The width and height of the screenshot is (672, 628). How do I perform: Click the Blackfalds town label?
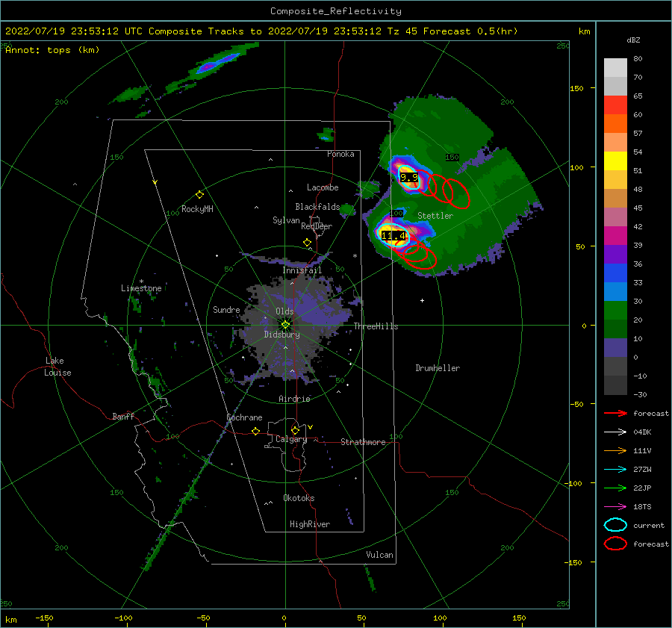[x=317, y=207]
